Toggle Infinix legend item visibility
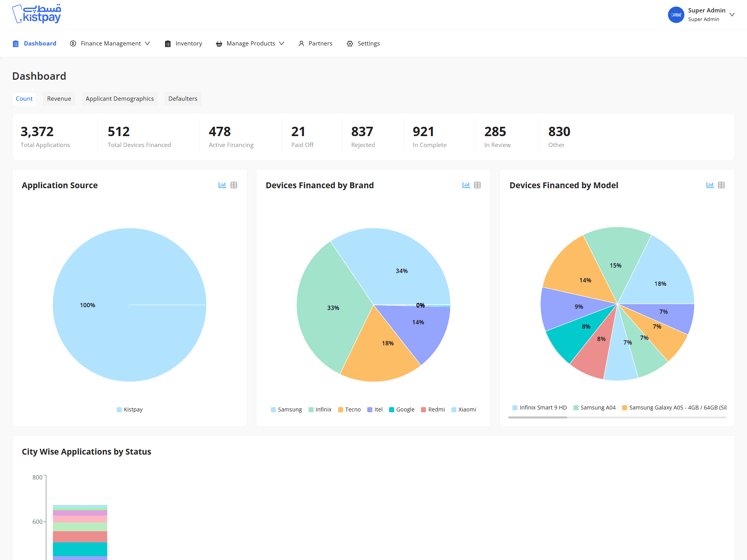Viewport: 747px width, 560px height. click(320, 409)
